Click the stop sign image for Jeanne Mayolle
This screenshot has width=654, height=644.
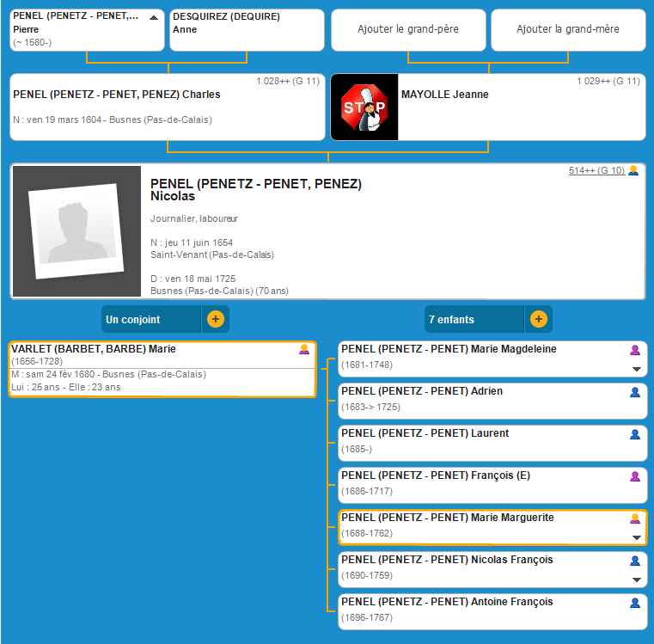coord(364,107)
